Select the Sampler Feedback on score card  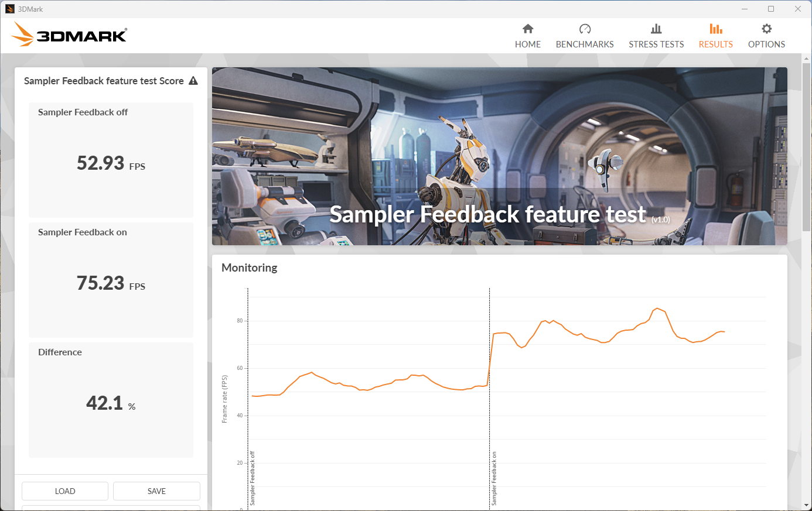coord(111,280)
